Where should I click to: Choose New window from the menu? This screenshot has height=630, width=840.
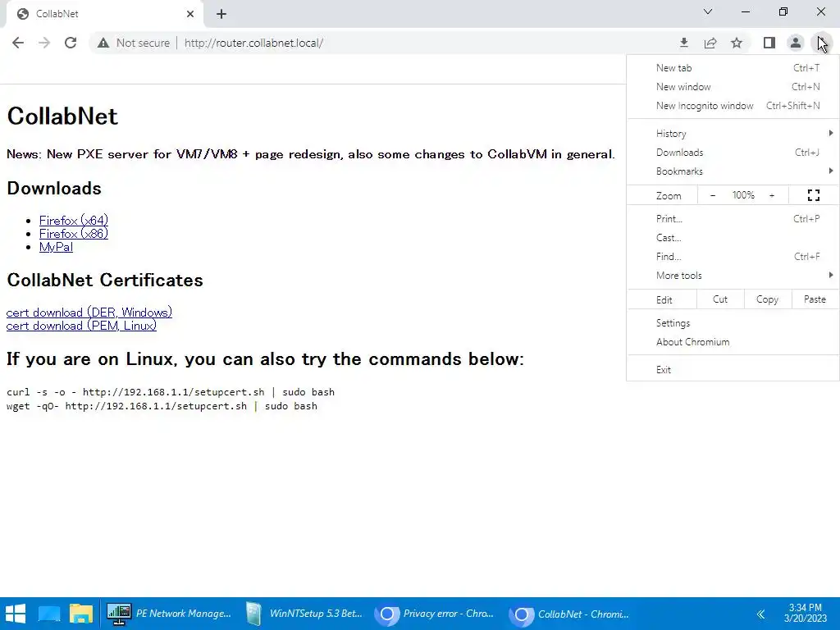click(733, 87)
